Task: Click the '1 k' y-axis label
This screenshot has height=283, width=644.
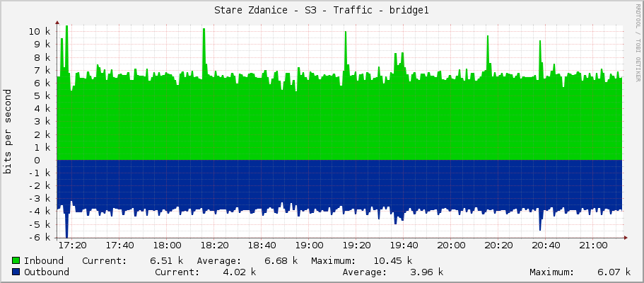Action: click(x=43, y=148)
